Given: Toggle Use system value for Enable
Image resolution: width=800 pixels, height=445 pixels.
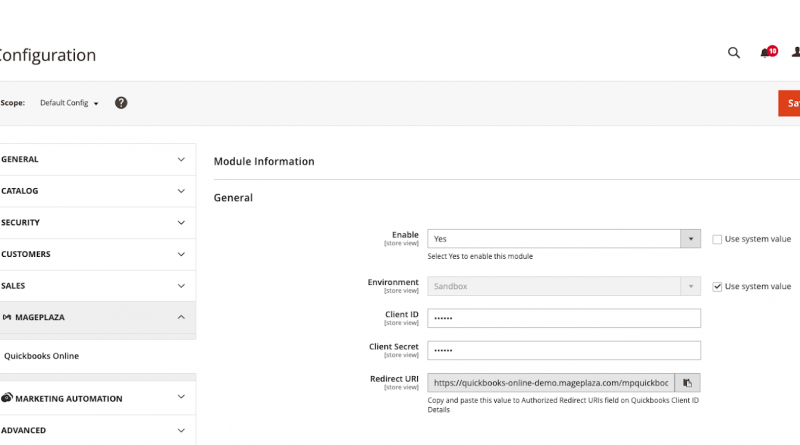Looking at the screenshot, I should pos(717,239).
